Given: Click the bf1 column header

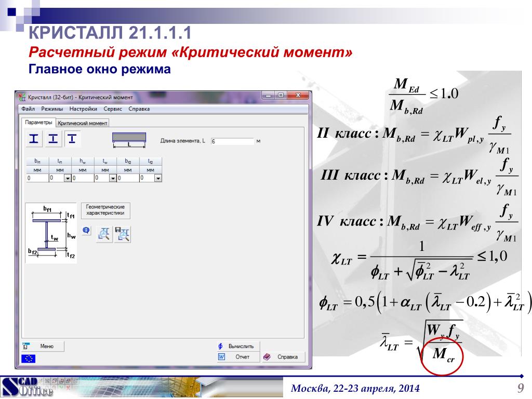Looking at the screenshot, I should click(37, 162).
